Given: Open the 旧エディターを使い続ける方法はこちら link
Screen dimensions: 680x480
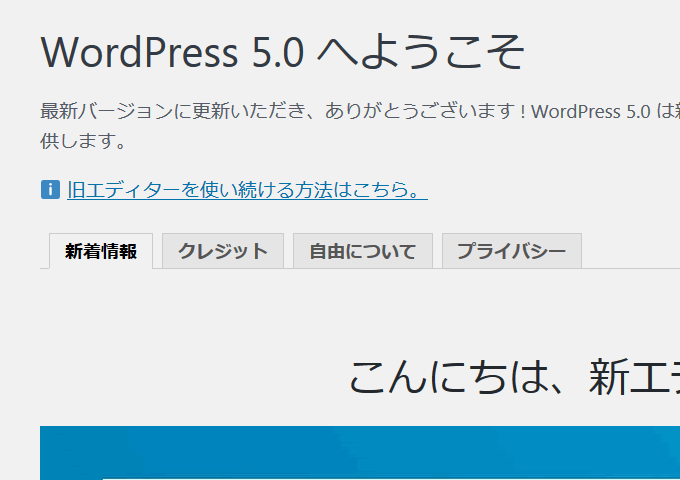Looking at the screenshot, I should click(x=247, y=190).
